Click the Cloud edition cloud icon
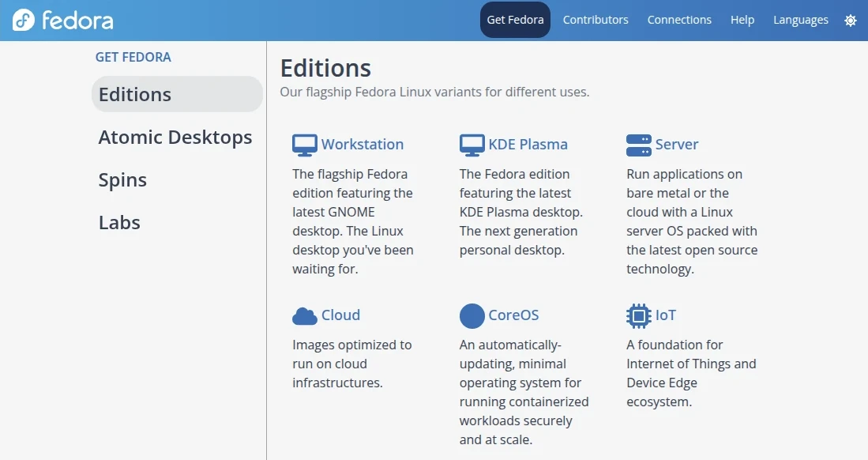Viewport: 868px width, 460px height. (304, 315)
